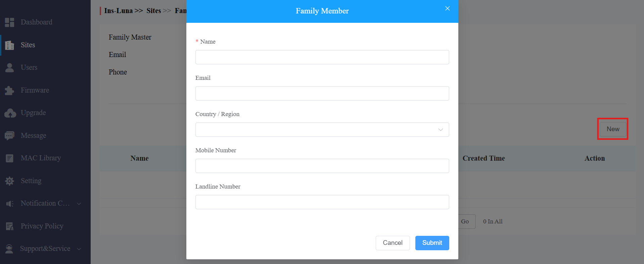
Task: Click the Dashboard grid icon
Action: point(9,22)
